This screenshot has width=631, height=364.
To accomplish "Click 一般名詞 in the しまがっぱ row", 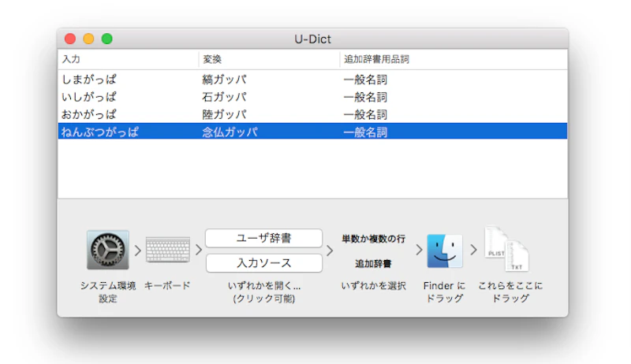I will [365, 80].
